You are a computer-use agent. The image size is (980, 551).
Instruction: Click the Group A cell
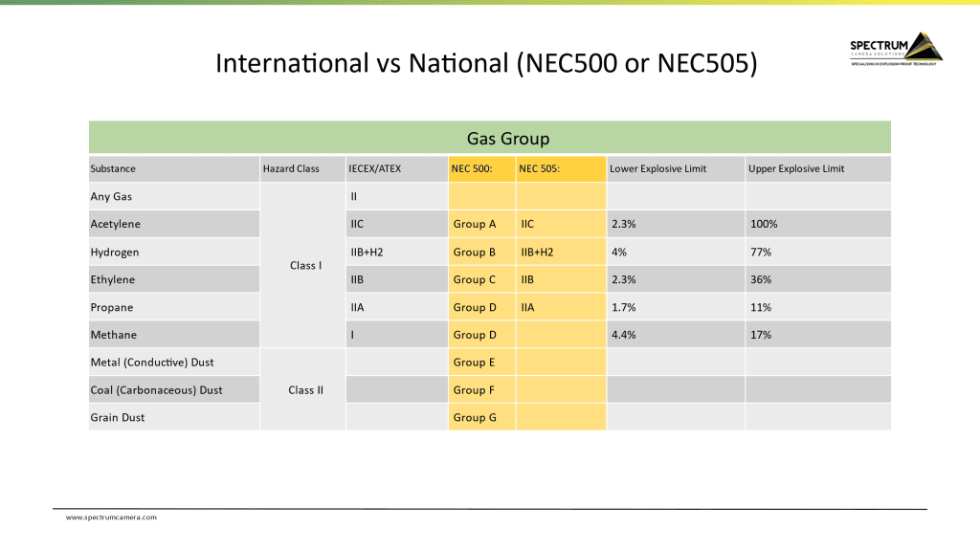tap(482, 224)
